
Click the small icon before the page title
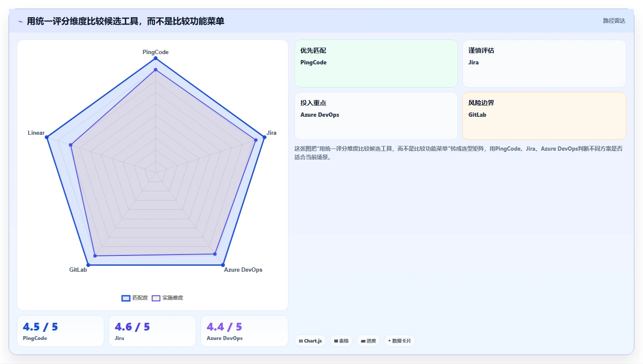coord(20,21)
